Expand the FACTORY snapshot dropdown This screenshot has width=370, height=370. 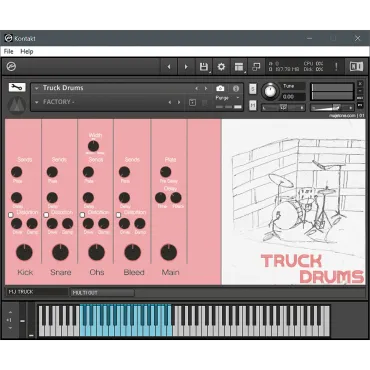37,102
